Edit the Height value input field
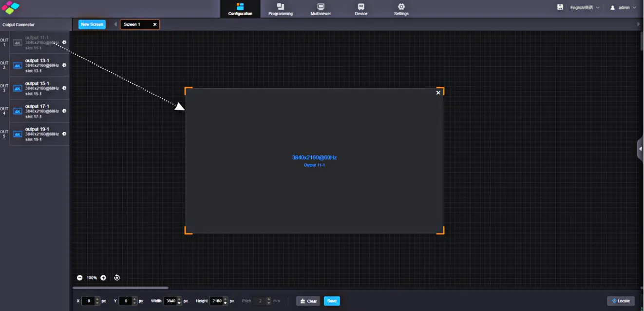The width and height of the screenshot is (644, 311). click(217, 301)
